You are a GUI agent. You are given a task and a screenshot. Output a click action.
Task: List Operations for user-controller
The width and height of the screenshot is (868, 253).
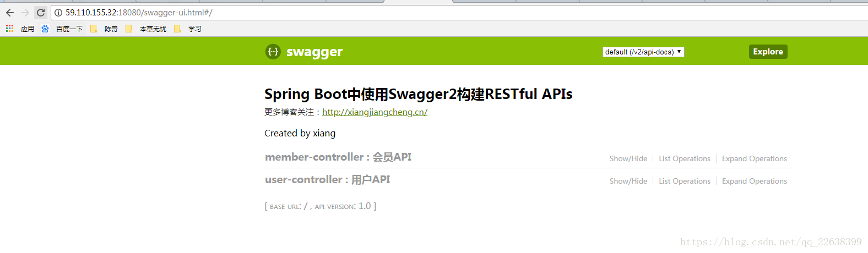pos(685,181)
